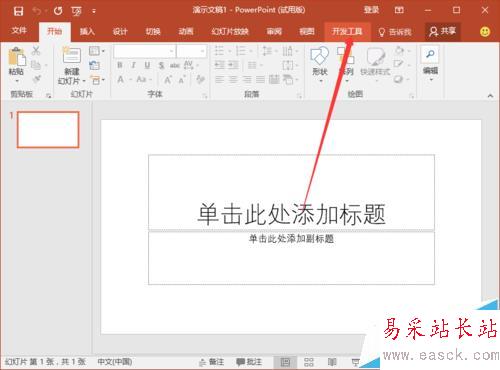The height and width of the screenshot is (370, 500).
Task: Open the 审阅 (Review) tab
Action: click(274, 32)
